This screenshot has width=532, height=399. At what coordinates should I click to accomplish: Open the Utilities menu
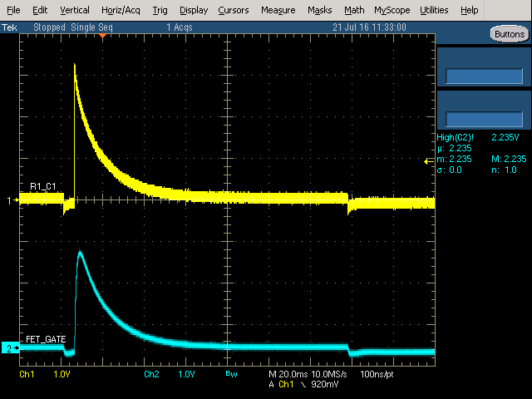[434, 10]
